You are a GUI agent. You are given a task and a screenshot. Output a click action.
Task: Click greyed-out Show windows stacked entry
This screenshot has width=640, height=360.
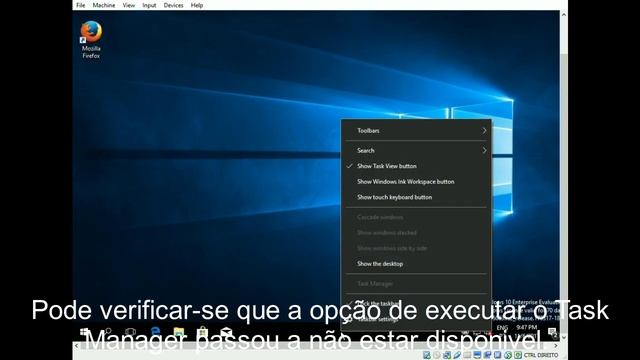[x=416, y=233]
